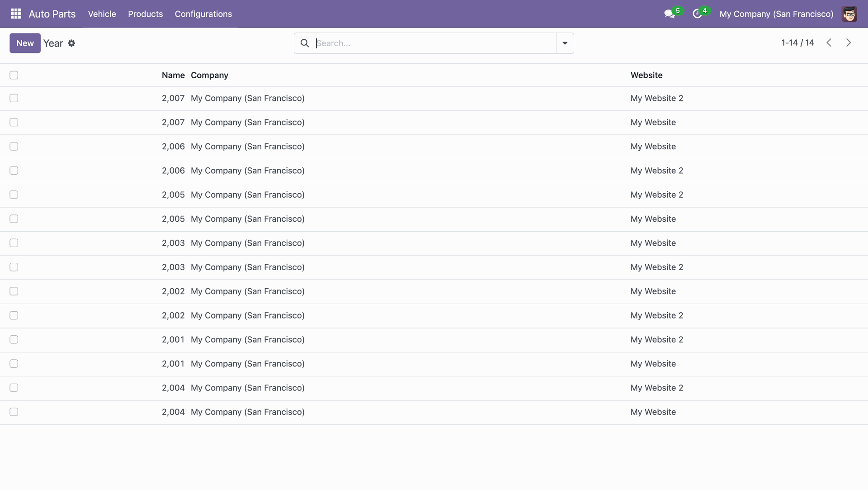Open the Configurations menu
Image resolution: width=868 pixels, height=490 pixels.
(203, 14)
